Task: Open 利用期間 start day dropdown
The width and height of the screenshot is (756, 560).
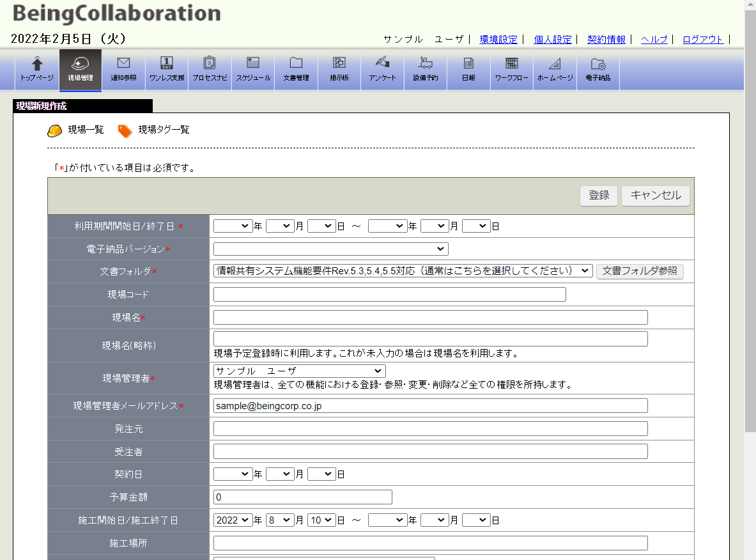Action: click(x=321, y=226)
